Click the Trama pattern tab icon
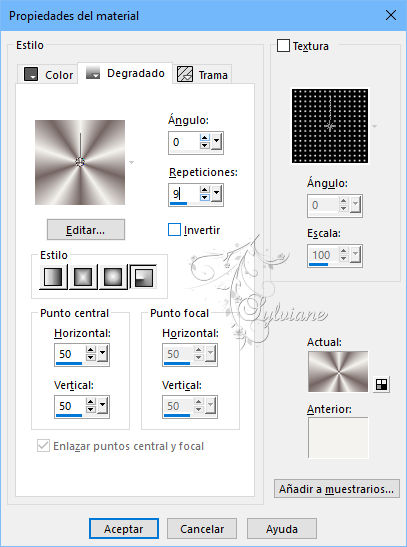407x547 pixels. point(185,74)
